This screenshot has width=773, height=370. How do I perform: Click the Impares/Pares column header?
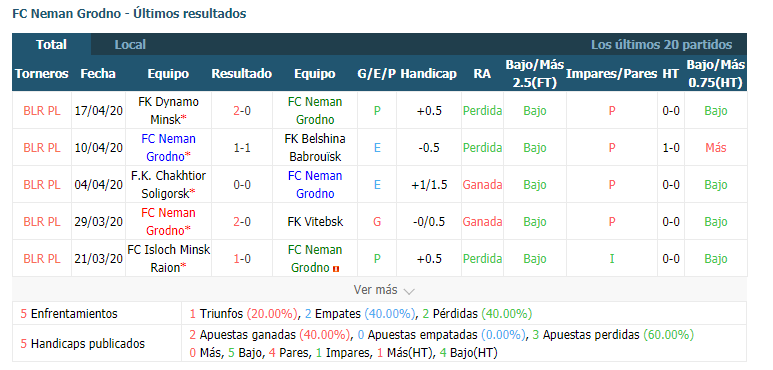tap(611, 74)
